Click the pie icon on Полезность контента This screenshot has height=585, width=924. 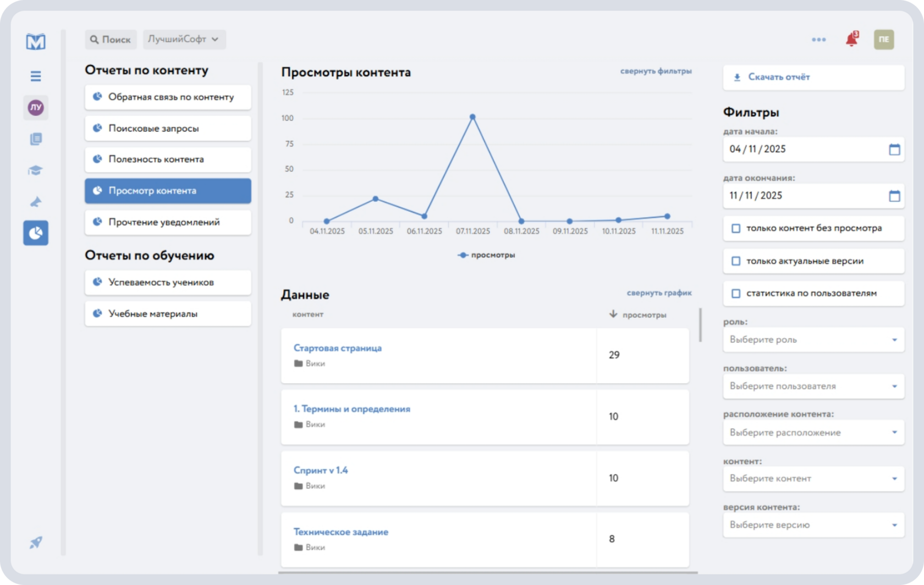click(97, 159)
